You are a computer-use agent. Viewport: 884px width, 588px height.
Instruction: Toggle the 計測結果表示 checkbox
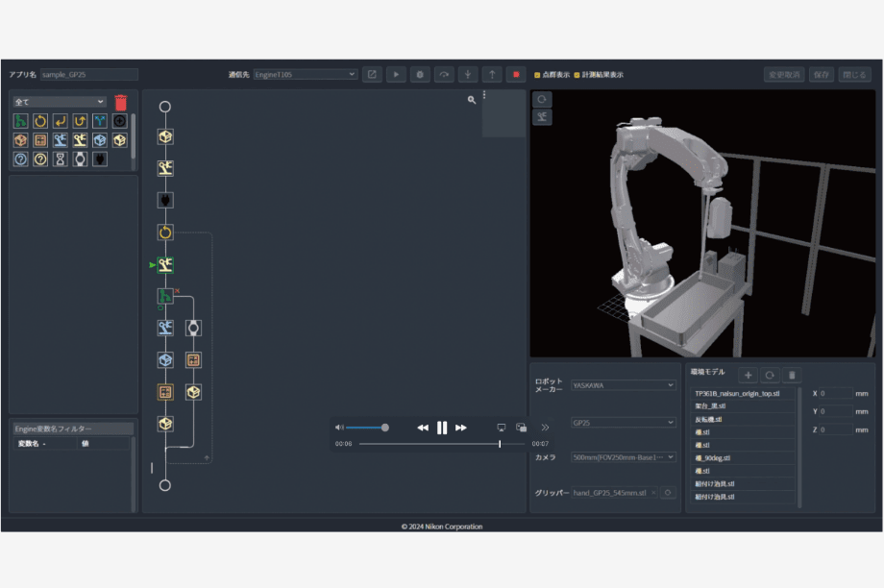coord(577,75)
